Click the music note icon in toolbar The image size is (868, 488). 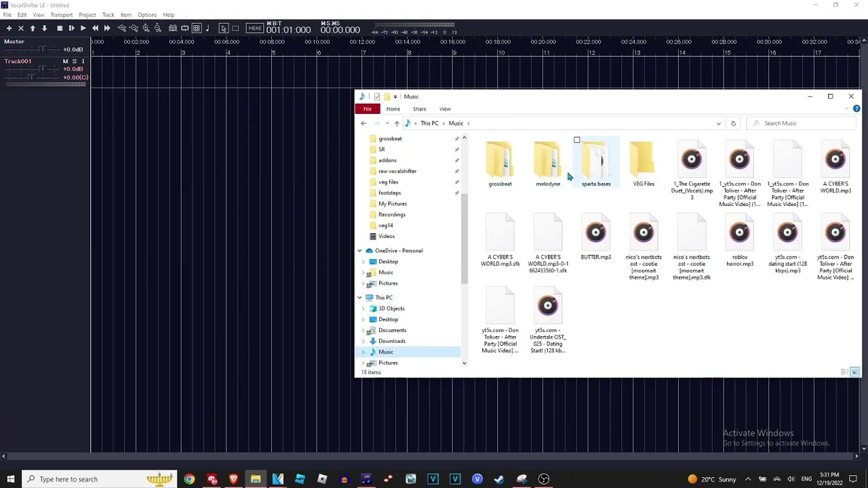point(208,28)
